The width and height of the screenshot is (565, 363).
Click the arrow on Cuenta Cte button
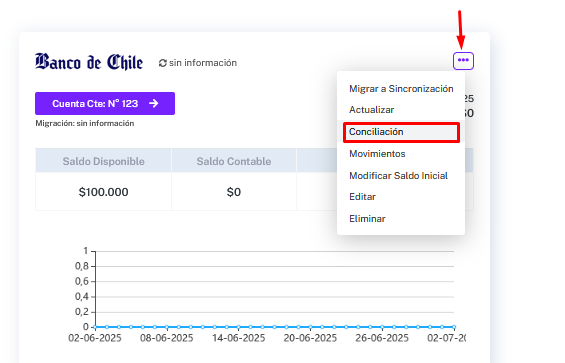tap(154, 103)
